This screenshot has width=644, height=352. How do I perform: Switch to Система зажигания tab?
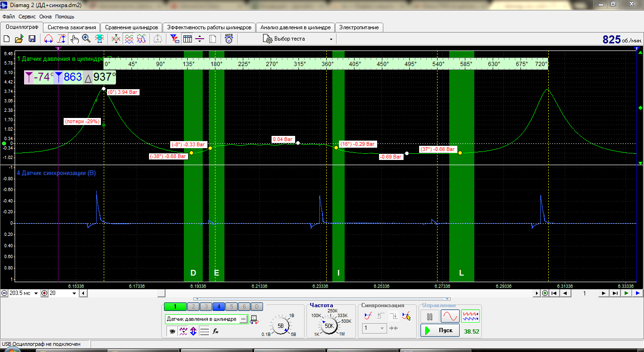click(x=72, y=27)
